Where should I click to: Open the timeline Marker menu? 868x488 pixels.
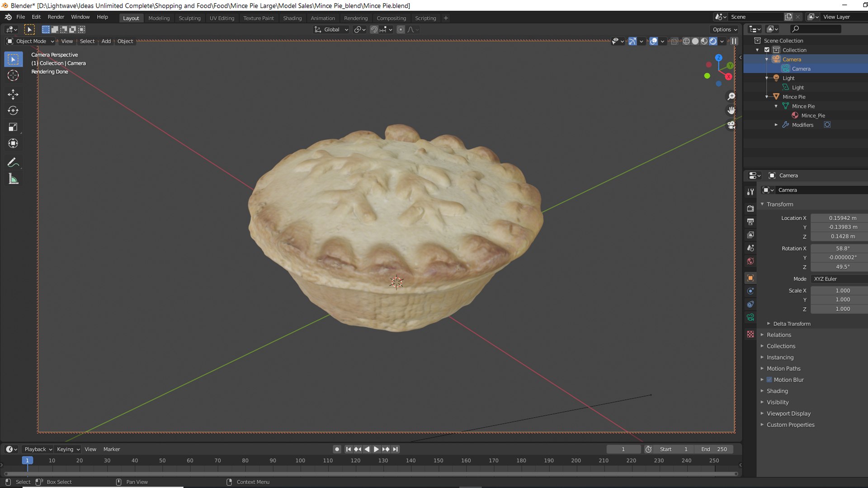(x=112, y=449)
